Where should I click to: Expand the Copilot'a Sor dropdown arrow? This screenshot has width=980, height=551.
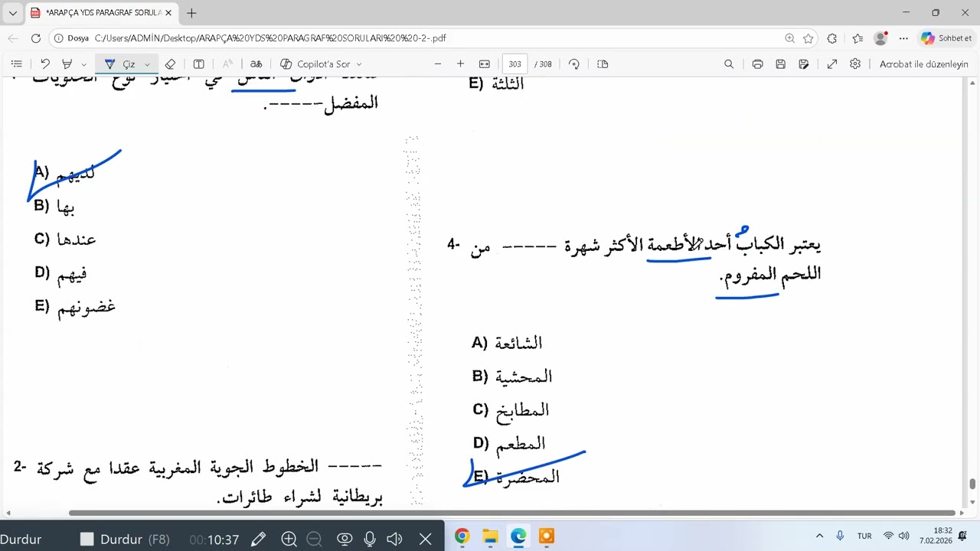[x=359, y=64]
